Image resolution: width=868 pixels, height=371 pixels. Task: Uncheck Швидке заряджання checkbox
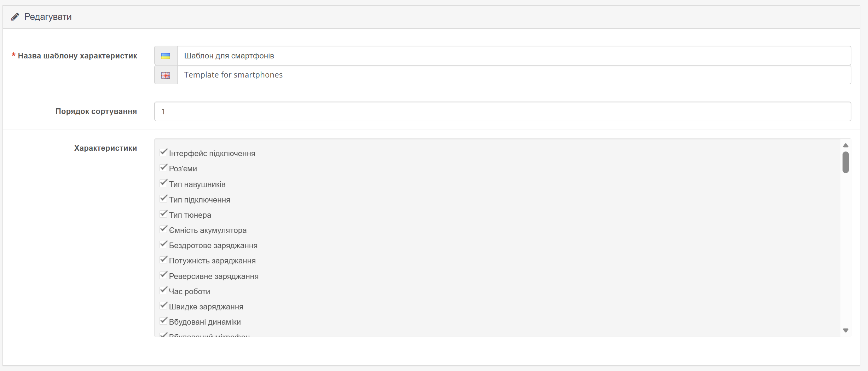pos(163,305)
